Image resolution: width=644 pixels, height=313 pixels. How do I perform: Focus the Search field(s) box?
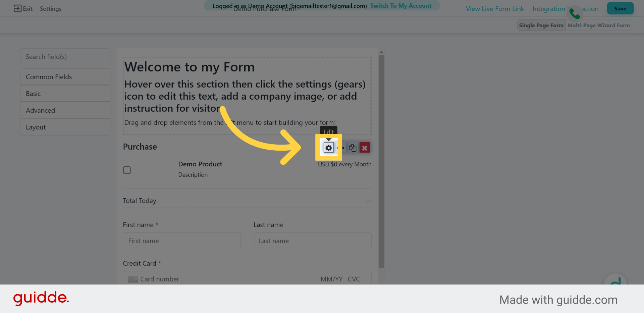pos(65,57)
